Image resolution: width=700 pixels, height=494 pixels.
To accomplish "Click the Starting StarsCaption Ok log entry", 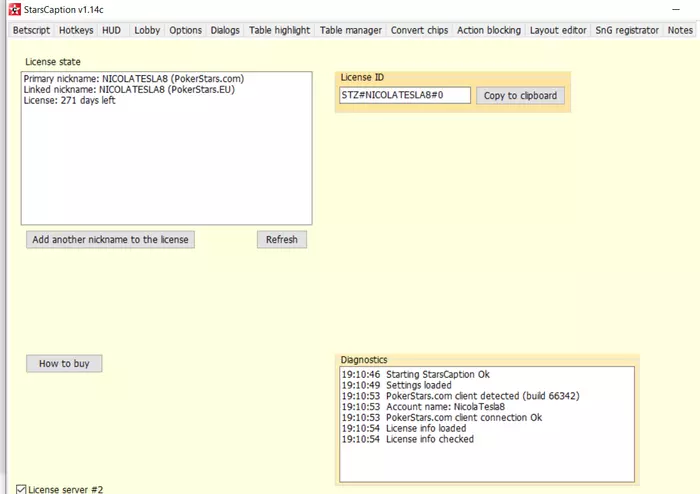I will pos(416,374).
